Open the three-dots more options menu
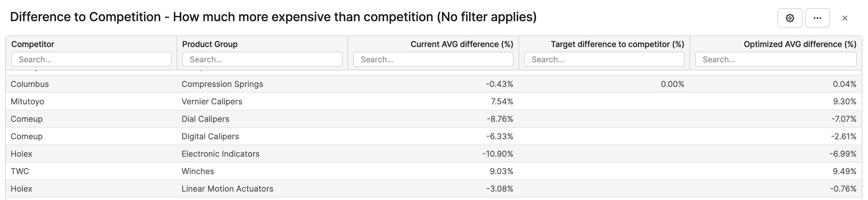This screenshot has height=200, width=868. tap(817, 18)
